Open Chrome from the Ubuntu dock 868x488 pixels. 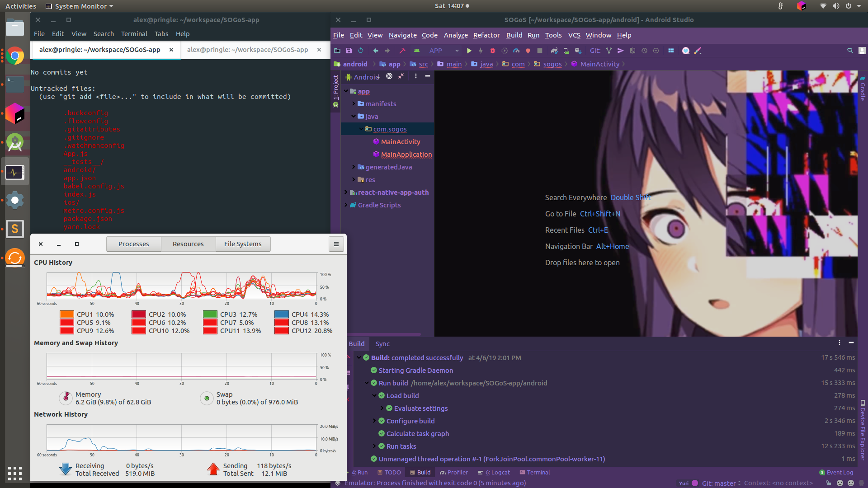click(x=15, y=56)
